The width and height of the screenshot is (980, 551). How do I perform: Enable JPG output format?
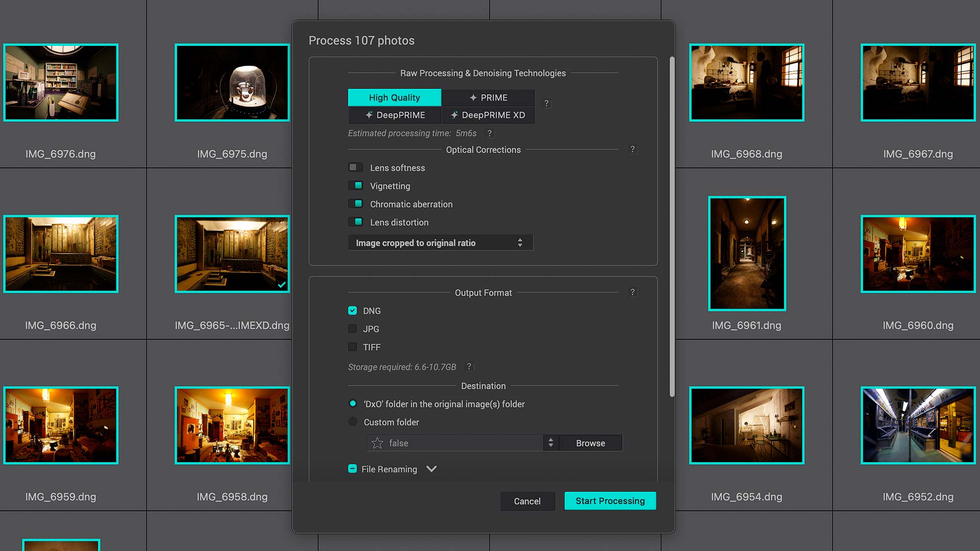click(352, 329)
